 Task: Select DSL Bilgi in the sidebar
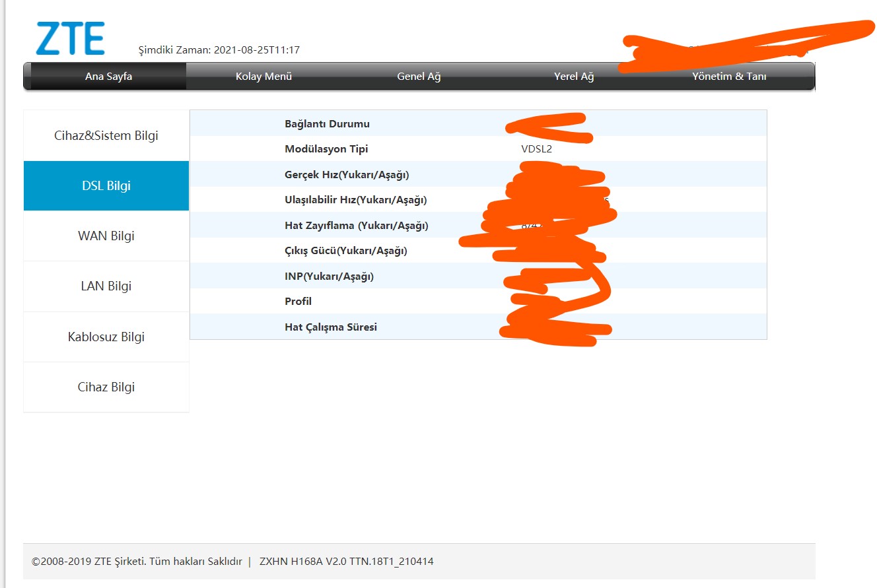[106, 186]
